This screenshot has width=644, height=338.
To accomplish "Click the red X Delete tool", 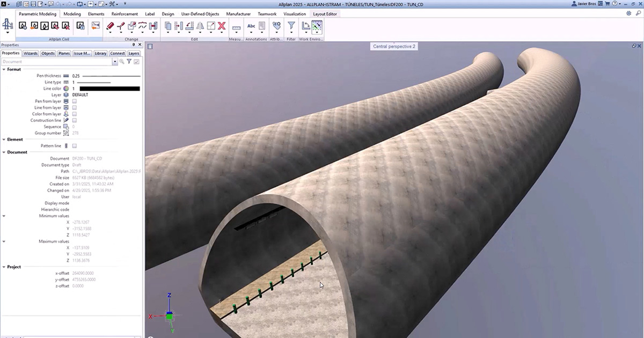I will pyautogui.click(x=221, y=25).
